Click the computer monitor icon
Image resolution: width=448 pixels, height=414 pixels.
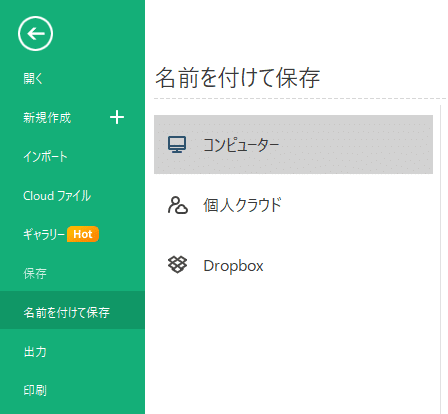coord(177,145)
